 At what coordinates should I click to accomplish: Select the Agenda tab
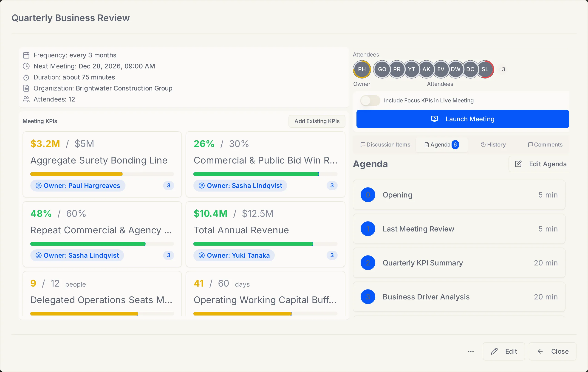(x=442, y=144)
